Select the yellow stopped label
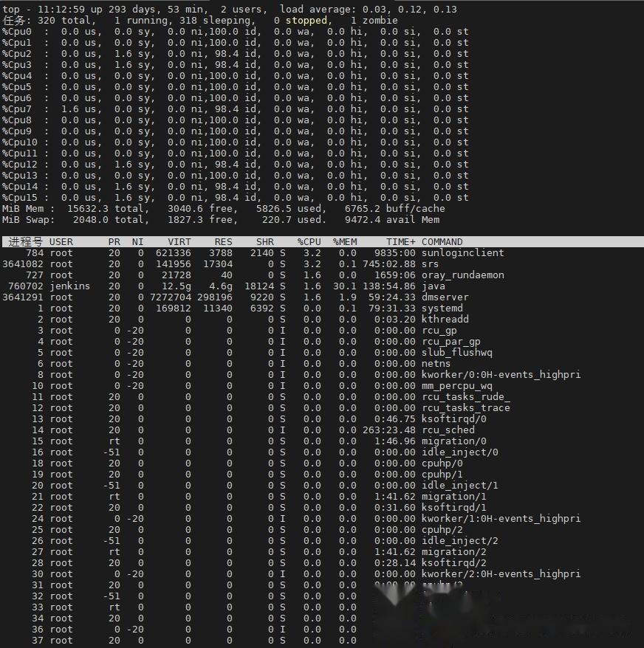 pos(306,21)
